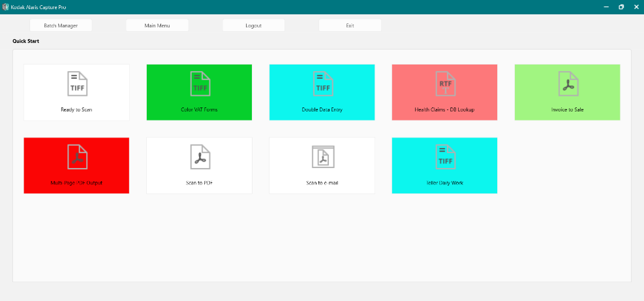The image size is (644, 301).
Task: Click the Kodak Alaris Capture Pro title icon
Action: [5, 7]
